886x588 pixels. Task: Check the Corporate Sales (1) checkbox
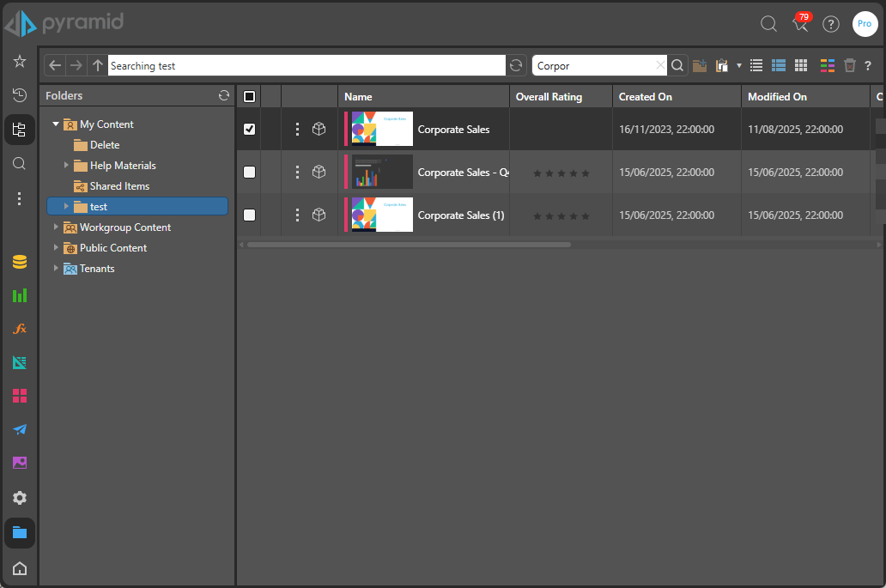tap(249, 215)
